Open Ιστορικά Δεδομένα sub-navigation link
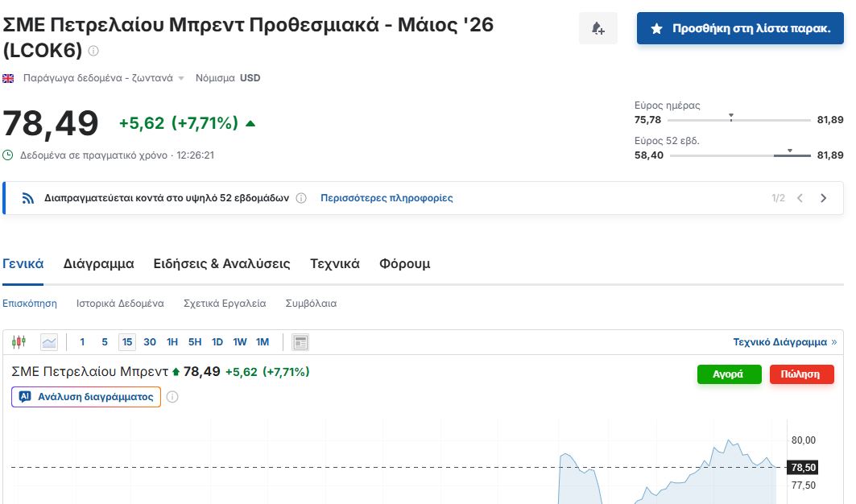856x504 pixels. 120,304
